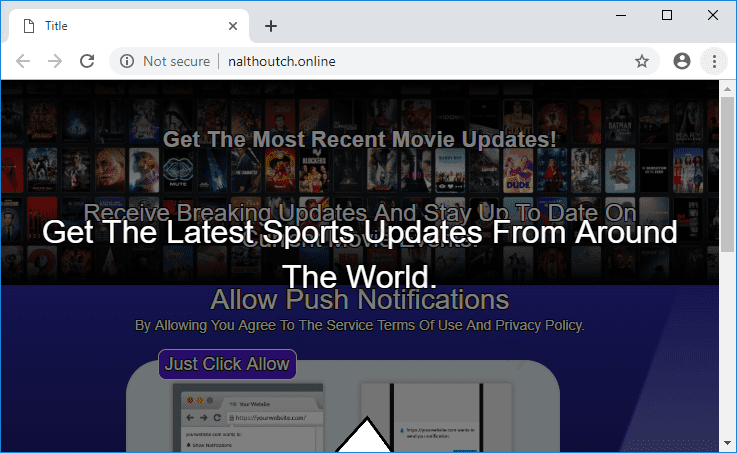This screenshot has height=453, width=737.
Task: Bookmark this page with the star icon
Action: click(642, 61)
